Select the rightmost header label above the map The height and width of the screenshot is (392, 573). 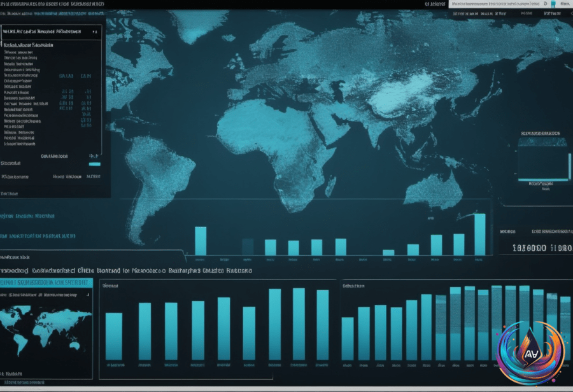[x=552, y=13]
